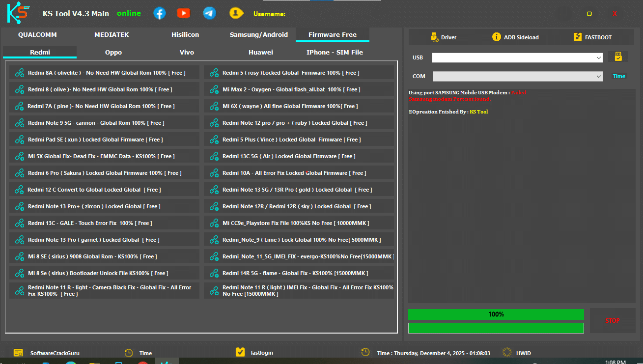The width and height of the screenshot is (643, 364).
Task: Open the Huawei tab
Action: coord(261,52)
